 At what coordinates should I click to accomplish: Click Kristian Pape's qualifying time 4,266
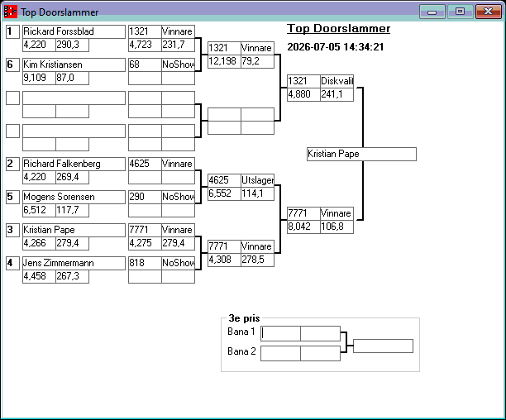(x=39, y=243)
